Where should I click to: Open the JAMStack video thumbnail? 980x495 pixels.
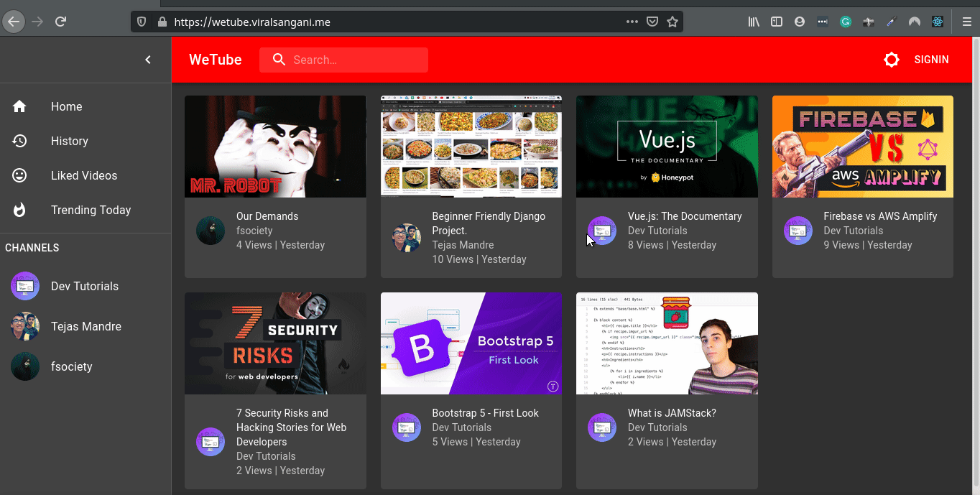coord(667,343)
